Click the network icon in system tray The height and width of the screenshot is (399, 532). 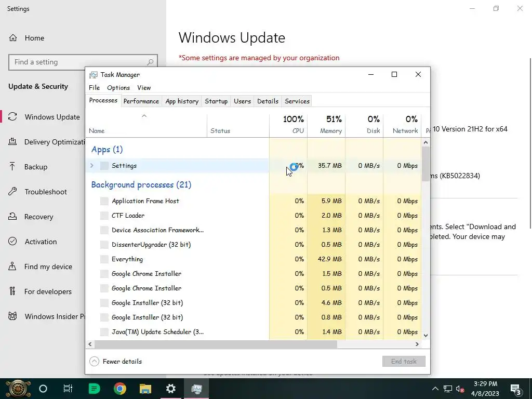point(447,389)
